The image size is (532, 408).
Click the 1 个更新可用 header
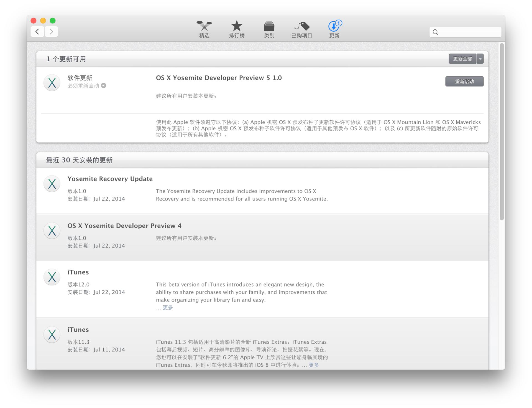click(66, 59)
